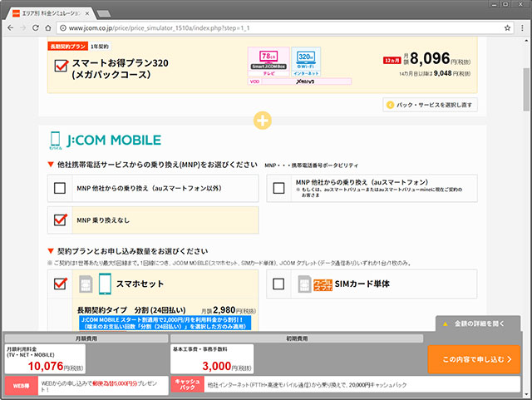Click the 10,076 monthly total amount

coord(46,366)
